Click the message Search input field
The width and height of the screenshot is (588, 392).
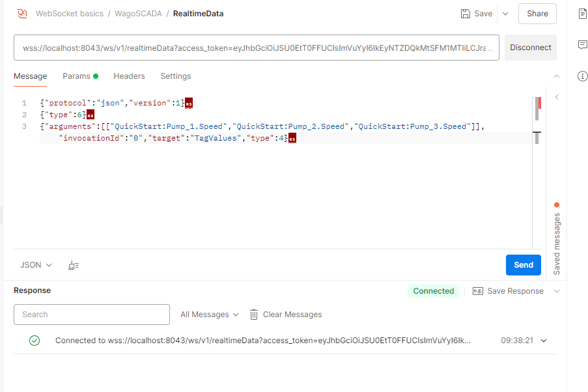click(x=91, y=315)
